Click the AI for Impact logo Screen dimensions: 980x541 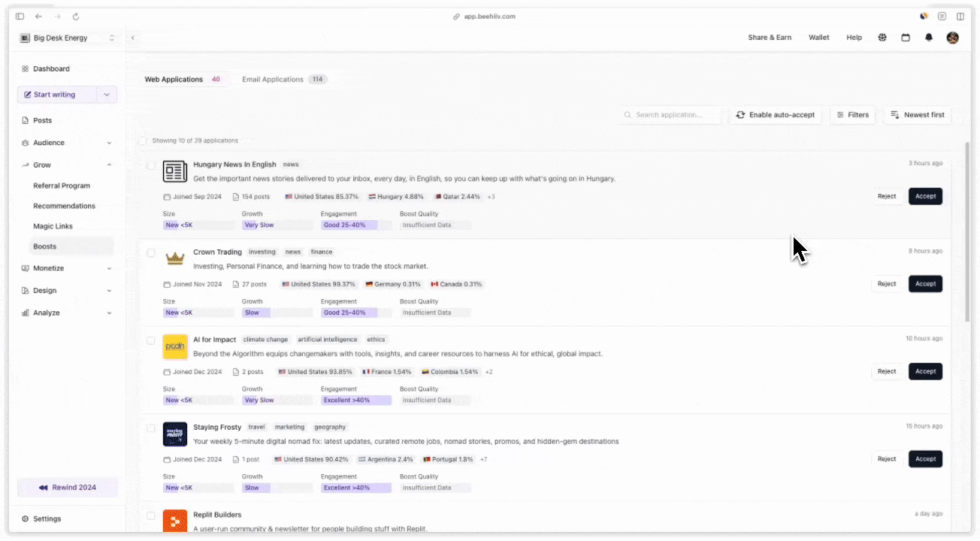point(175,346)
